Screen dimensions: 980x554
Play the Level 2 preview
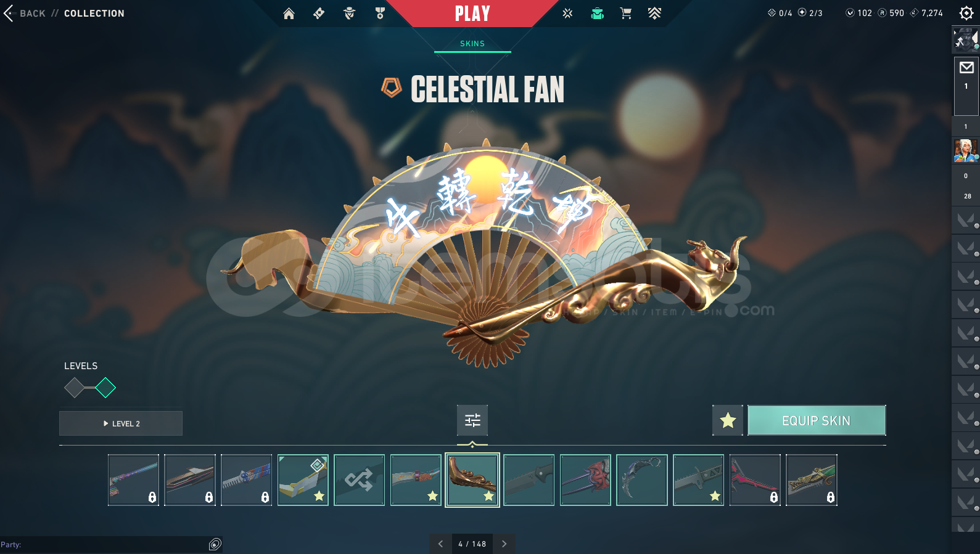[x=121, y=423]
